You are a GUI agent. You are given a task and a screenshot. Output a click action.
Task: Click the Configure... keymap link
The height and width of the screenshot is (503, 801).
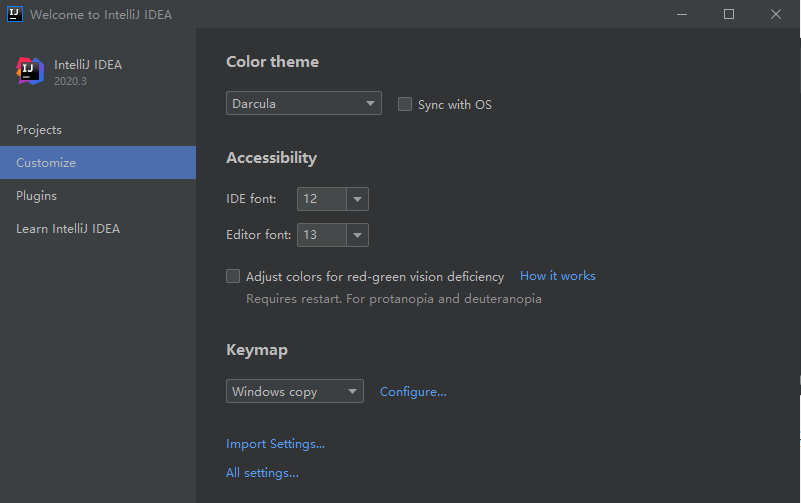413,392
